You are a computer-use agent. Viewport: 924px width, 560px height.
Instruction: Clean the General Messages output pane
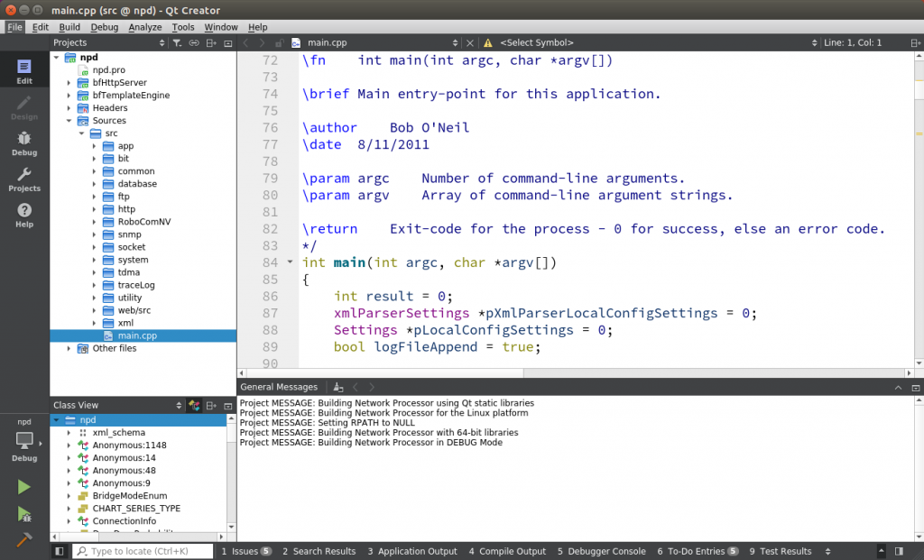pyautogui.click(x=337, y=387)
